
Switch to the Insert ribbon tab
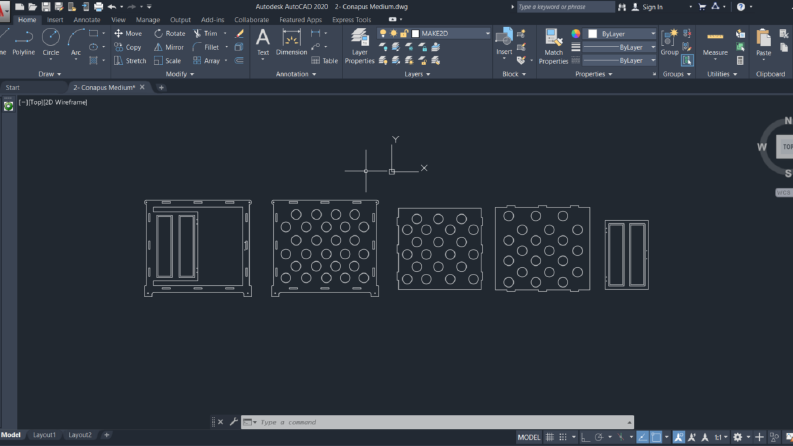pos(55,20)
